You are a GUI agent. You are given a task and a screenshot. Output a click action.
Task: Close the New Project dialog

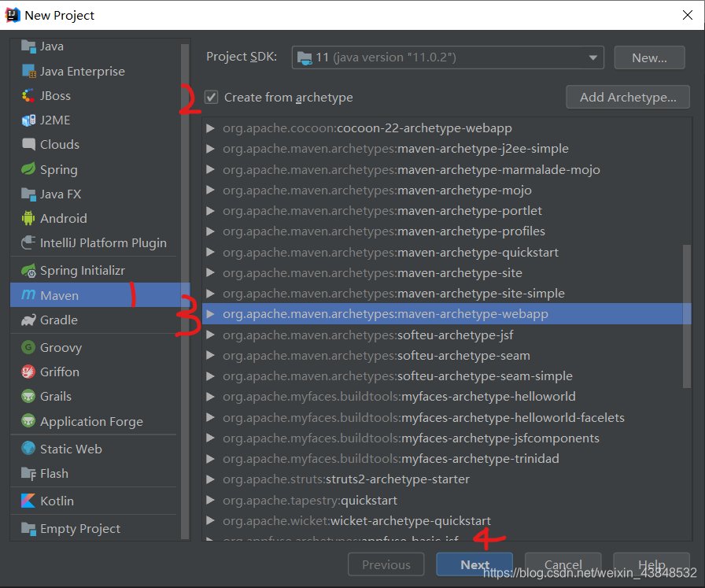pos(688,15)
